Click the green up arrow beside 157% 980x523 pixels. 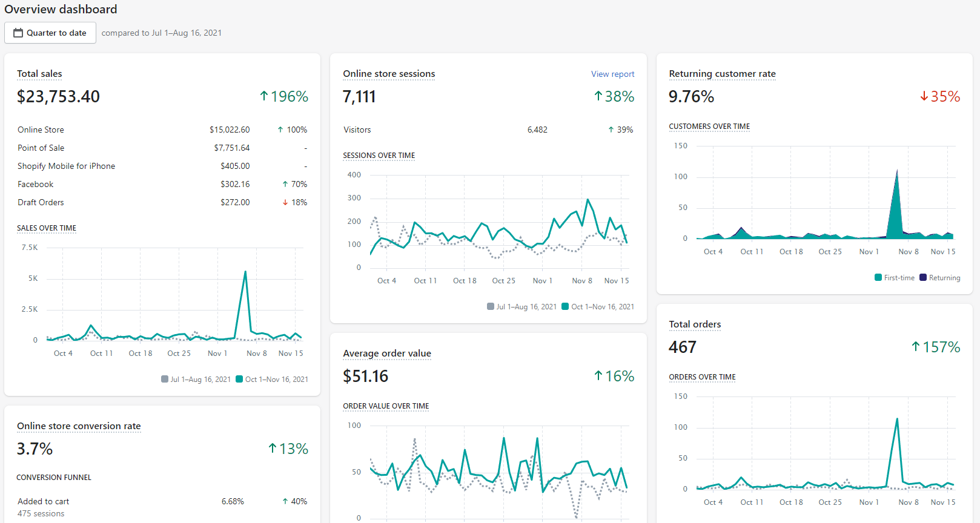click(916, 347)
